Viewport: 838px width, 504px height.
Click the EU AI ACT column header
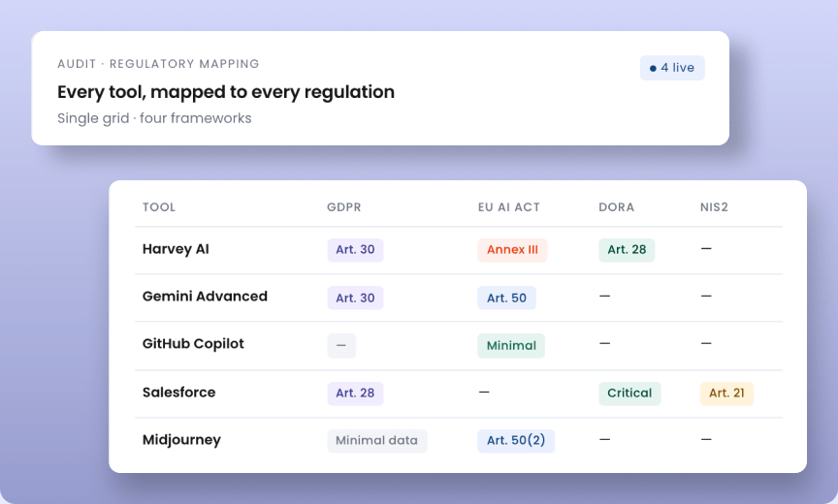pos(509,207)
